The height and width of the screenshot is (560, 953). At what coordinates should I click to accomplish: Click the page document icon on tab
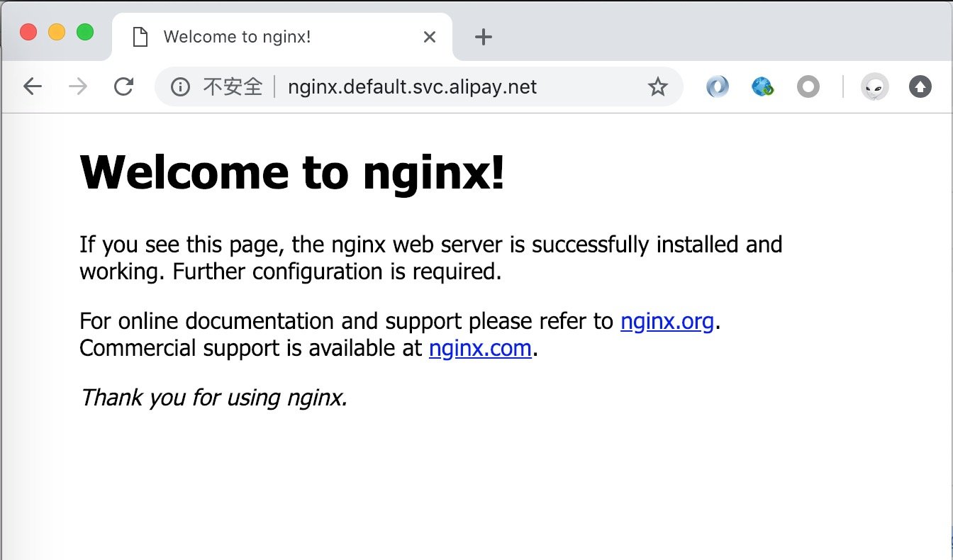[x=140, y=37]
